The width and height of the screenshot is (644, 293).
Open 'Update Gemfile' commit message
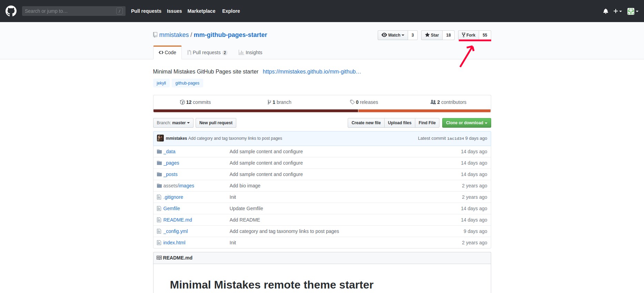point(246,208)
